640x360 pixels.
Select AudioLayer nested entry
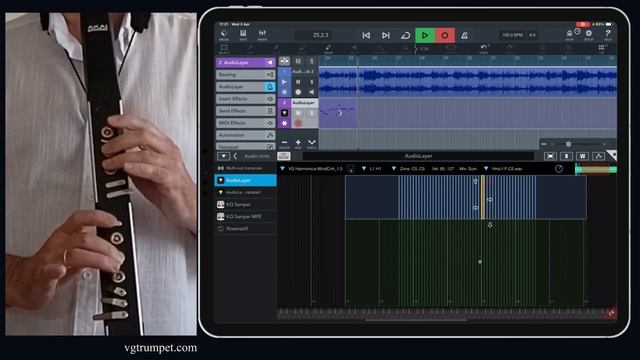tap(246, 192)
